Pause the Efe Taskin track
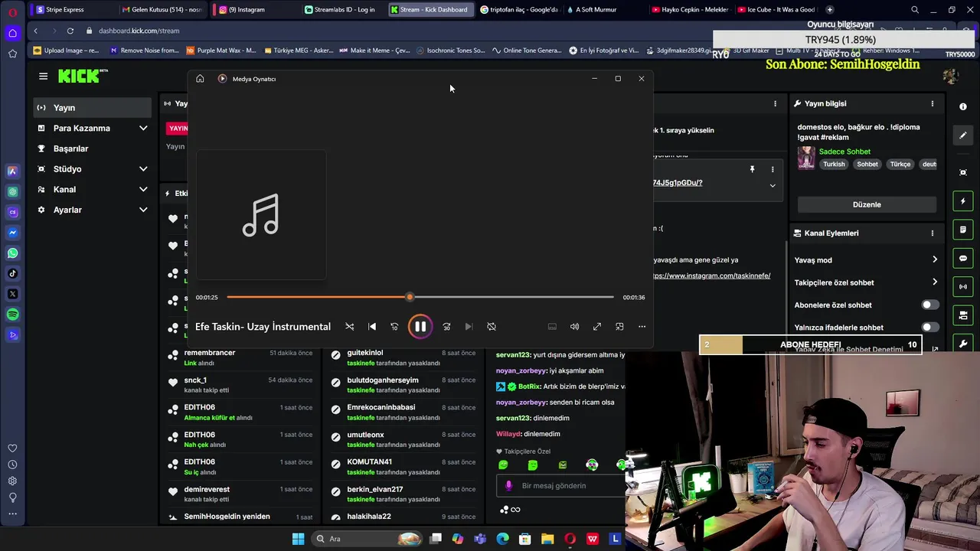This screenshot has height=551, width=980. click(x=420, y=327)
